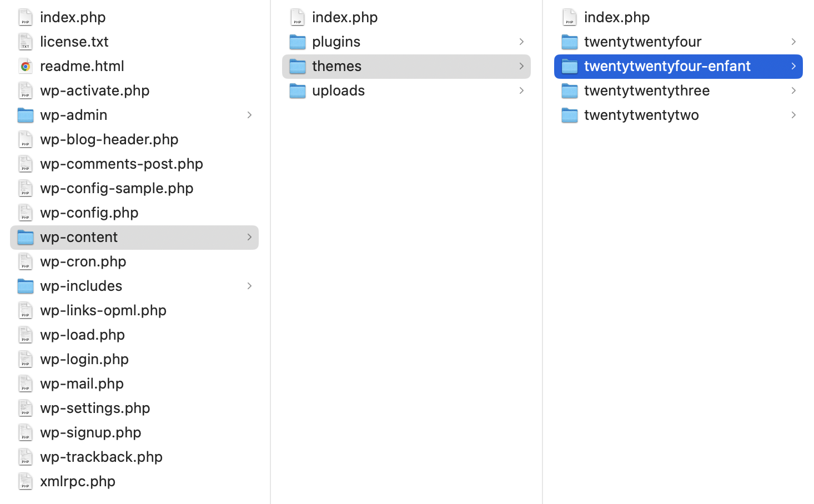Select the wp-login.php file
Image resolution: width=814 pixels, height=504 pixels.
click(84, 359)
